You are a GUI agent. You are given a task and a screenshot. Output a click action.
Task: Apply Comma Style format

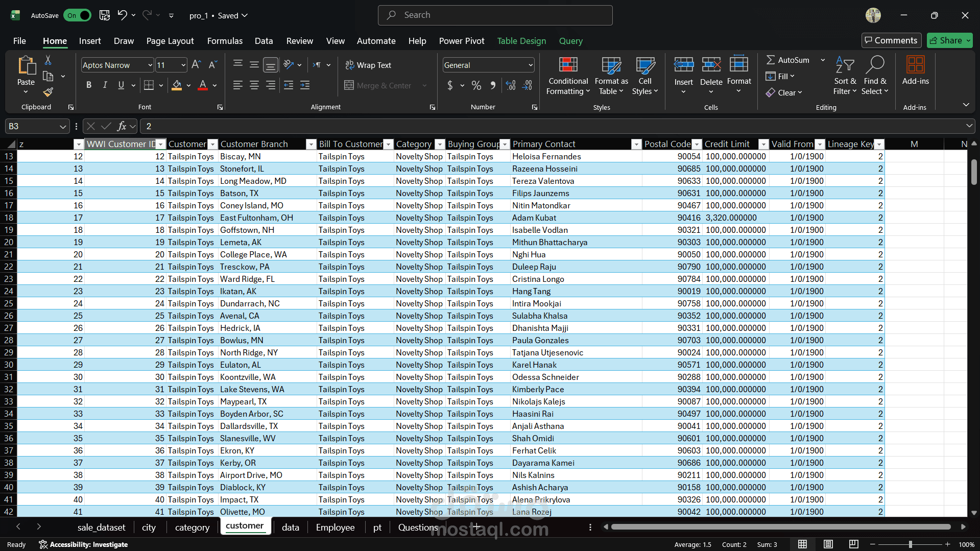[x=493, y=85]
